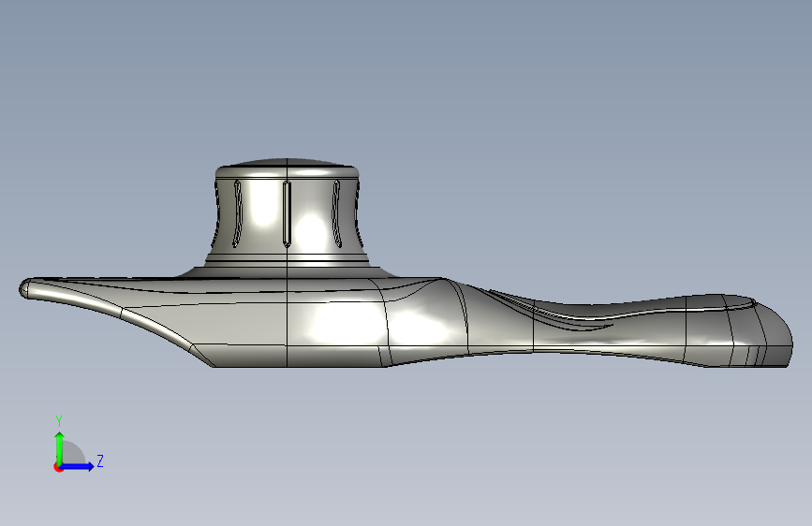Click the green Y axis arrow

point(60,447)
